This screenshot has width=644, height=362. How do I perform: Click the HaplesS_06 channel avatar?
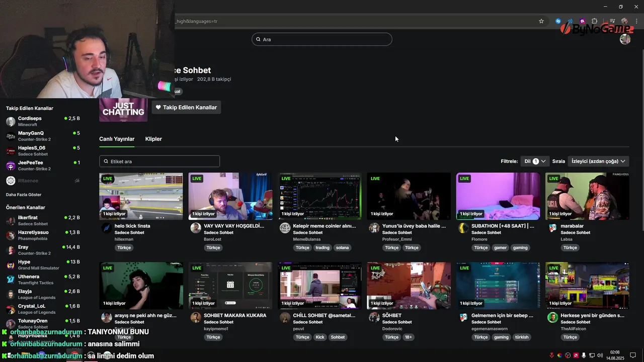point(11,151)
